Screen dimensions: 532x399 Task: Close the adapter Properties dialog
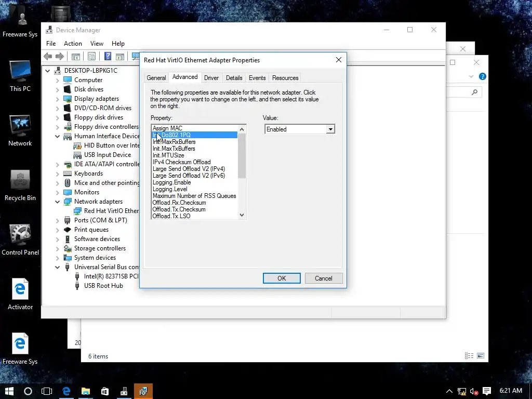339,60
